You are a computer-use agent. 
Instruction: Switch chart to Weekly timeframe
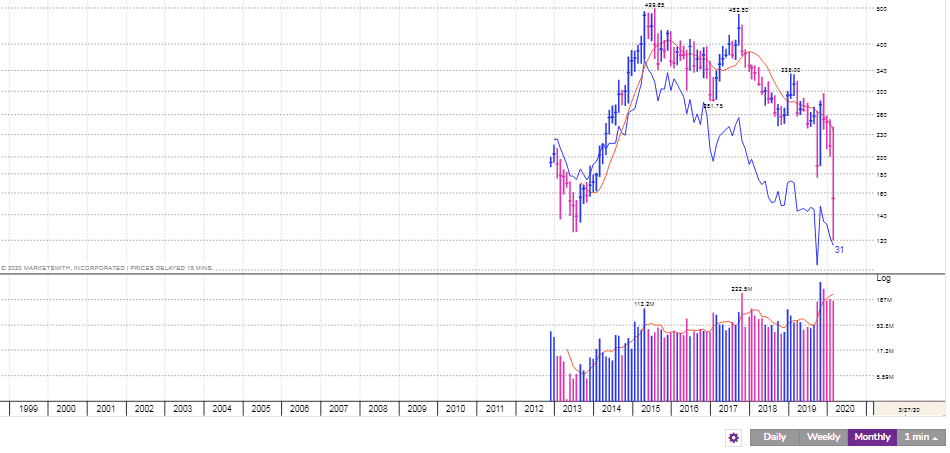pyautogui.click(x=823, y=437)
